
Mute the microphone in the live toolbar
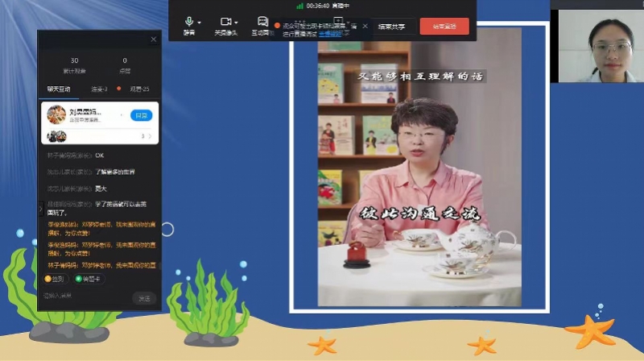point(189,26)
